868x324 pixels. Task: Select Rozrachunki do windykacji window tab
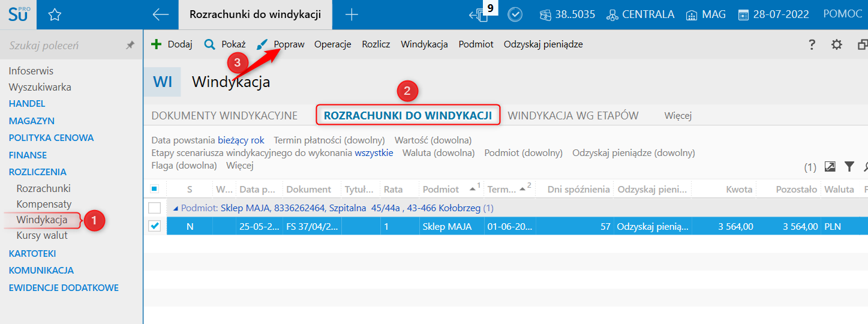click(x=255, y=14)
